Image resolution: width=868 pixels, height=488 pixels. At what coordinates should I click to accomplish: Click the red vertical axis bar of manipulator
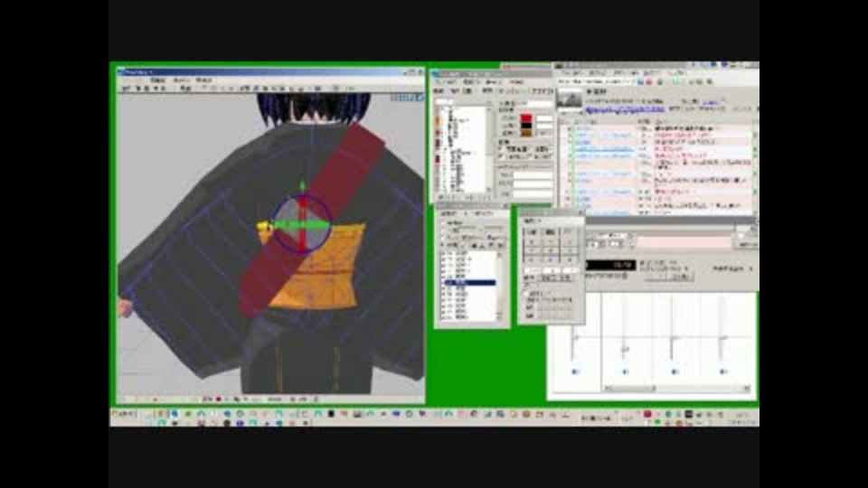pyautogui.click(x=302, y=221)
